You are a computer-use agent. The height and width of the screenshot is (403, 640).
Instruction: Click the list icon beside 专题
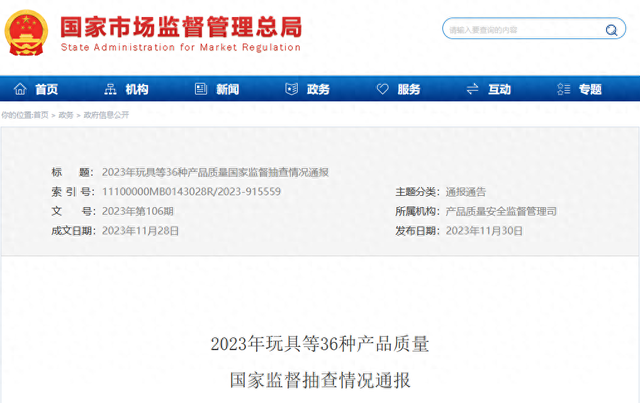[x=564, y=89]
